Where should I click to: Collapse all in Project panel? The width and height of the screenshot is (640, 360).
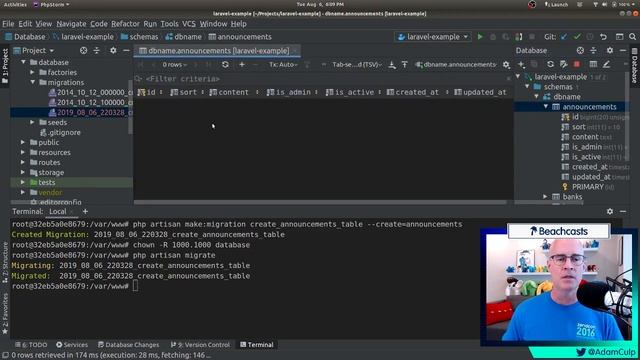[x=97, y=51]
